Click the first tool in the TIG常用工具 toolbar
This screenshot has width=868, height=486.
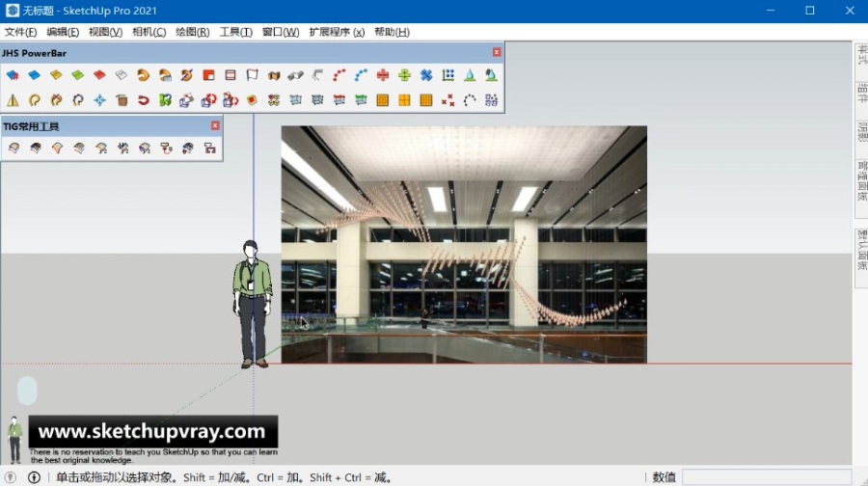tap(14, 148)
